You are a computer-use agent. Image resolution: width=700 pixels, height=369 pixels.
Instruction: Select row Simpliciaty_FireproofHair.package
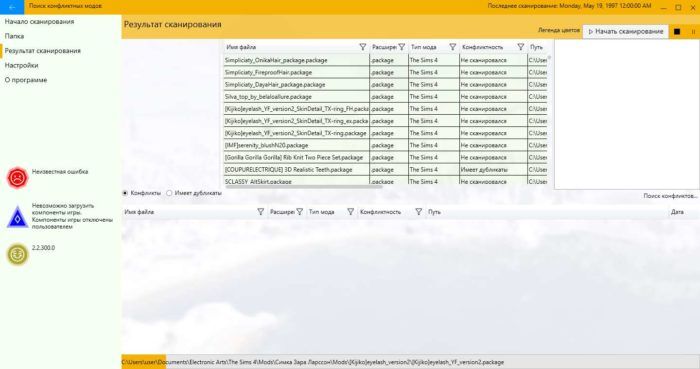pos(385,72)
